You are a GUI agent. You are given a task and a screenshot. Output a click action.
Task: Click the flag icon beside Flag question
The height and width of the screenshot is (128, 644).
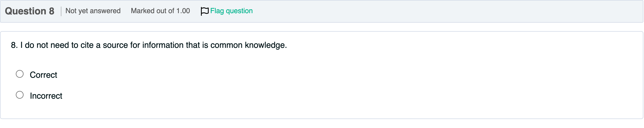pos(204,11)
